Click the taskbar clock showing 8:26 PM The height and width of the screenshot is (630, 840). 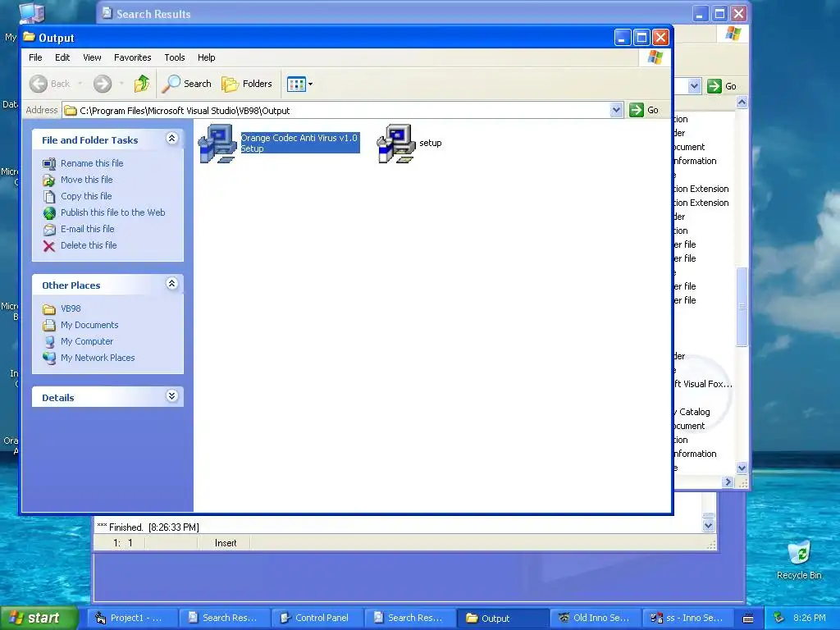coord(809,618)
